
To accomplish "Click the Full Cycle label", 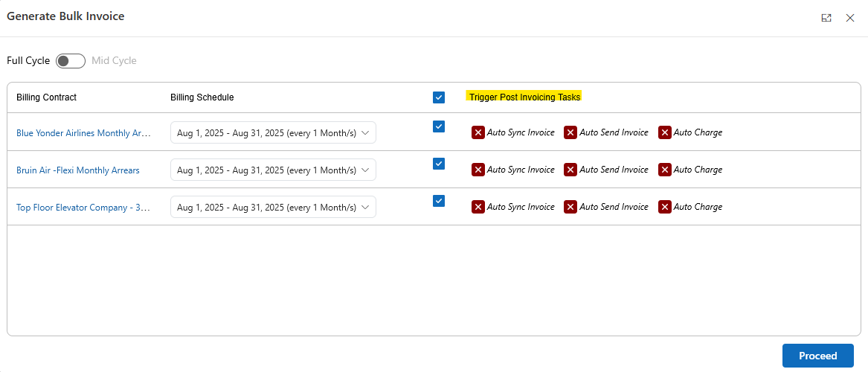I will point(28,61).
